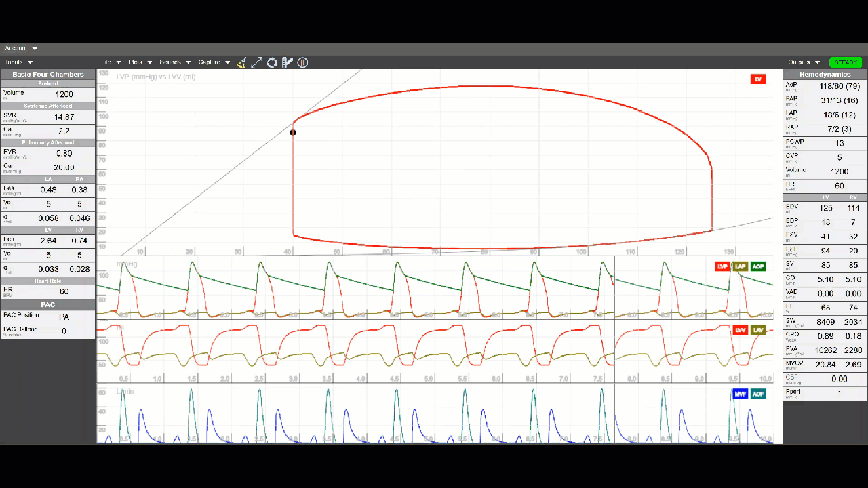The width and height of the screenshot is (868, 488).
Task: Toggle the teal AOF flow legend
Action: pos(757,394)
